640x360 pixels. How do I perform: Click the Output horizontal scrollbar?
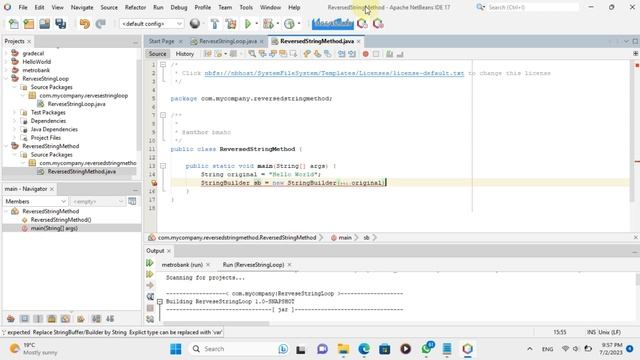tap(216, 323)
